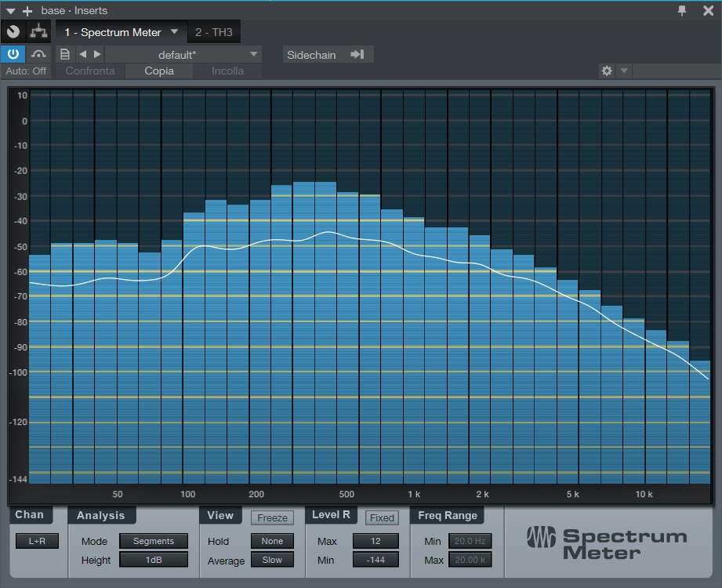Click the automation mode icon beside power

click(38, 54)
